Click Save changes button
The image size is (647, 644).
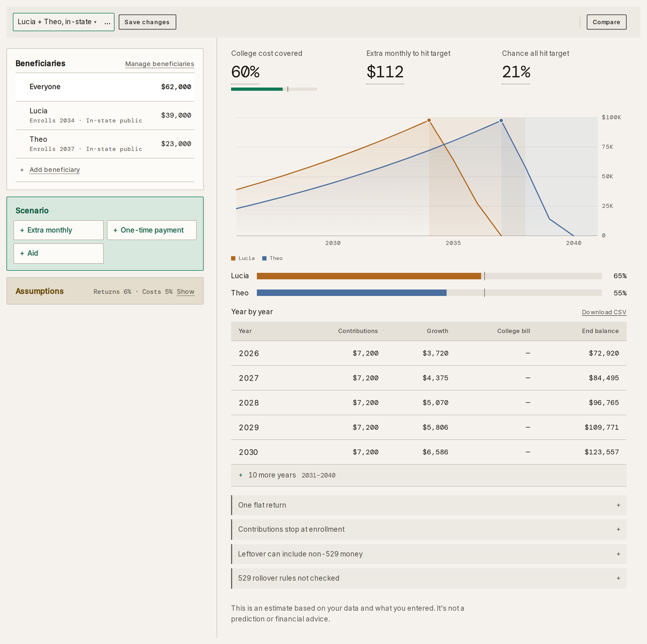click(147, 22)
